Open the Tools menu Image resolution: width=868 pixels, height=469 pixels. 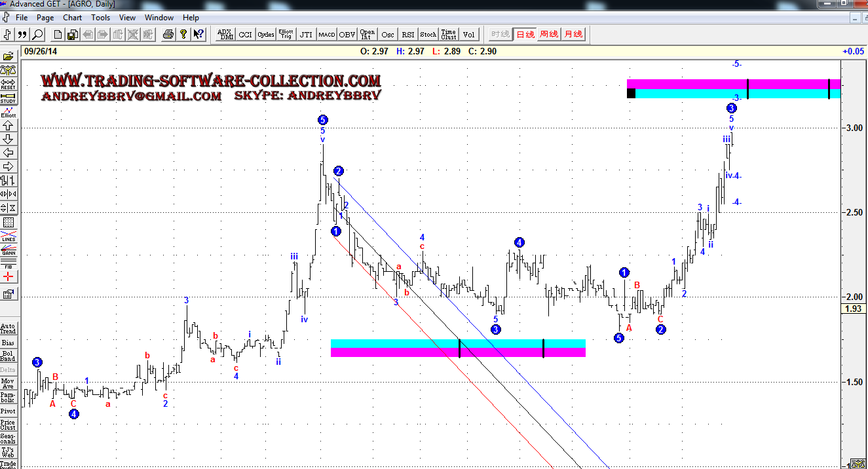point(100,18)
